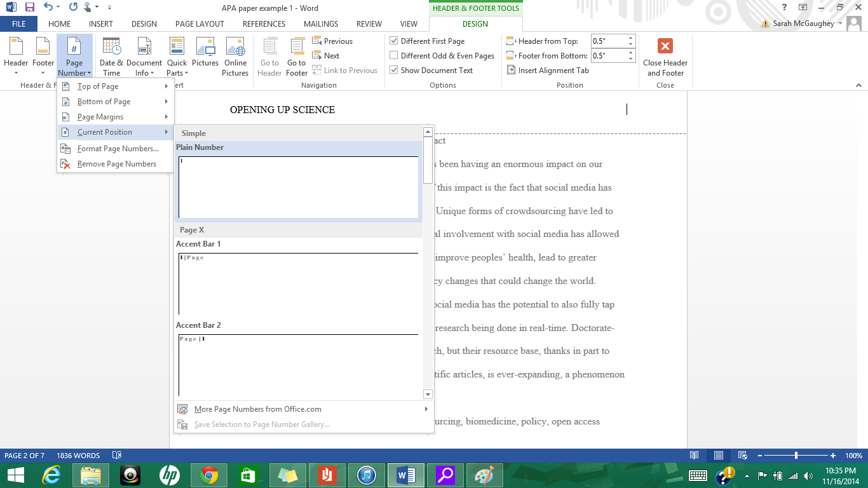Image resolution: width=868 pixels, height=488 pixels.
Task: Open the References ribbon tab
Action: (263, 24)
